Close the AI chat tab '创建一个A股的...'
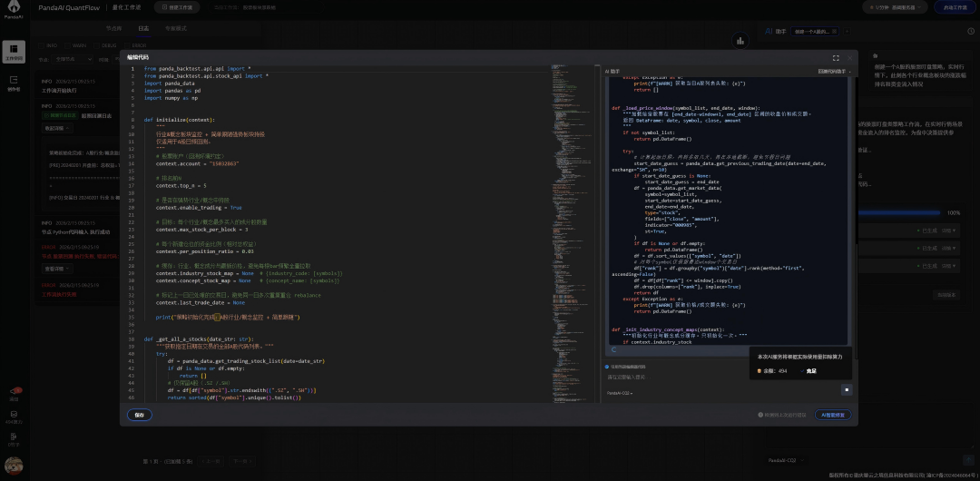The width and height of the screenshot is (980, 481). click(x=836, y=31)
